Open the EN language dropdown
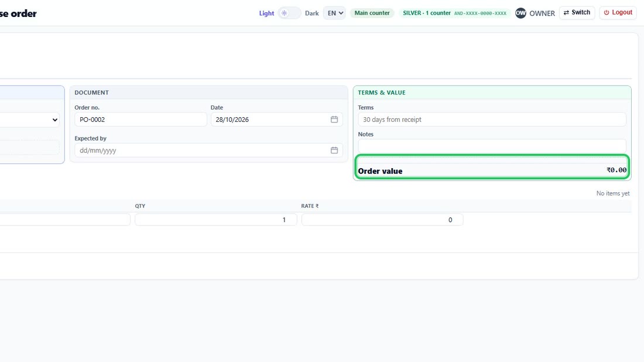Image resolution: width=644 pixels, height=362 pixels. pos(335,13)
